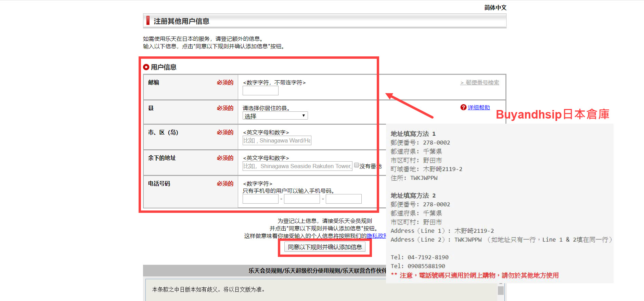Click the 乐天会员规则 terms header bar
Image resolution: width=644 pixels, height=301 pixels.
[x=264, y=271]
